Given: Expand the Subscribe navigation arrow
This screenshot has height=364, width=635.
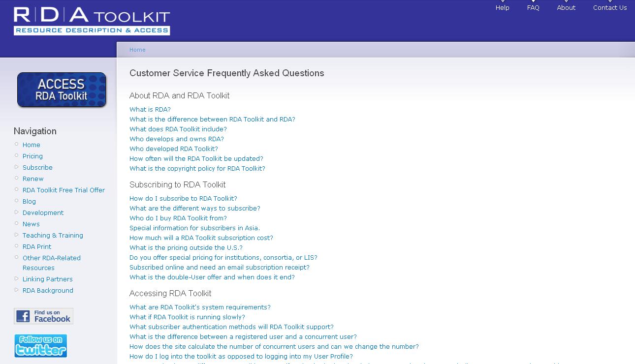Looking at the screenshot, I should 17,167.
